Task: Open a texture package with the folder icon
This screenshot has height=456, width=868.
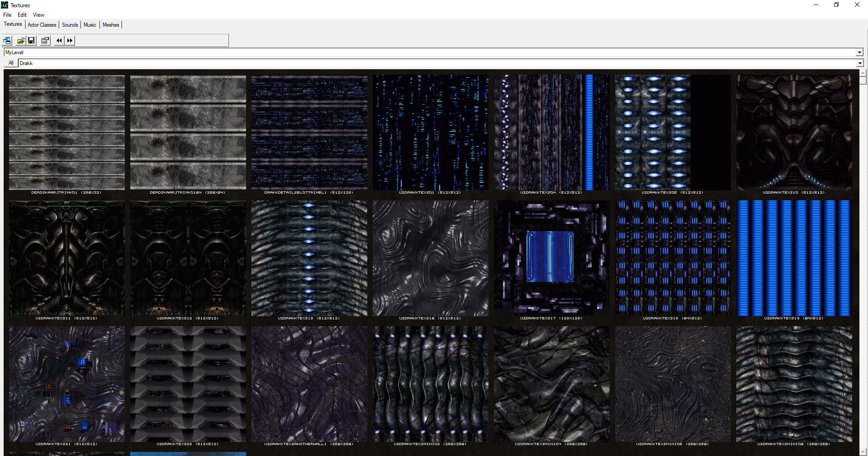Action: click(21, 41)
